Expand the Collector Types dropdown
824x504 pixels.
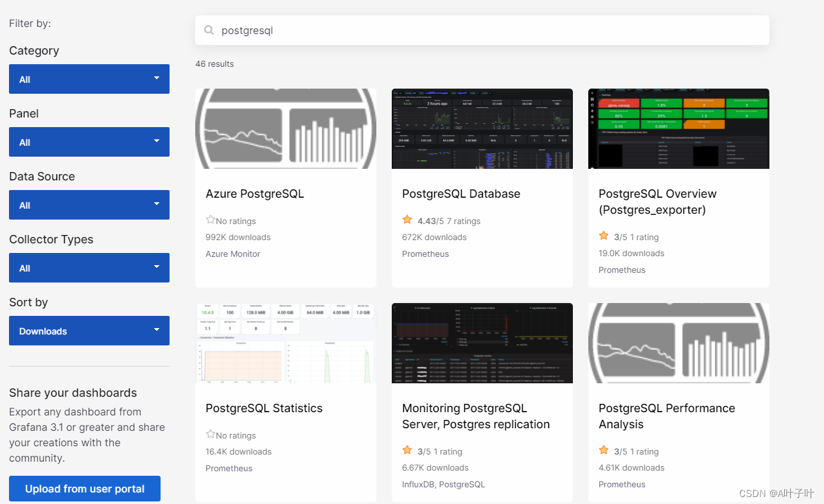89,268
